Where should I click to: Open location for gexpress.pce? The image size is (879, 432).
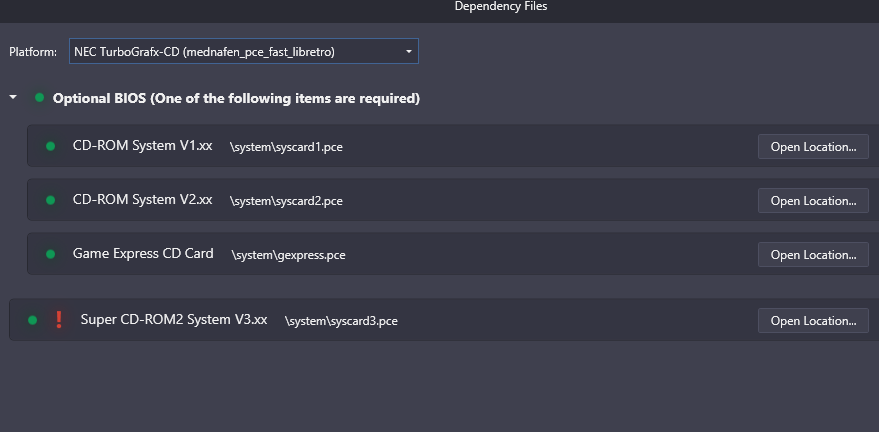tap(813, 254)
